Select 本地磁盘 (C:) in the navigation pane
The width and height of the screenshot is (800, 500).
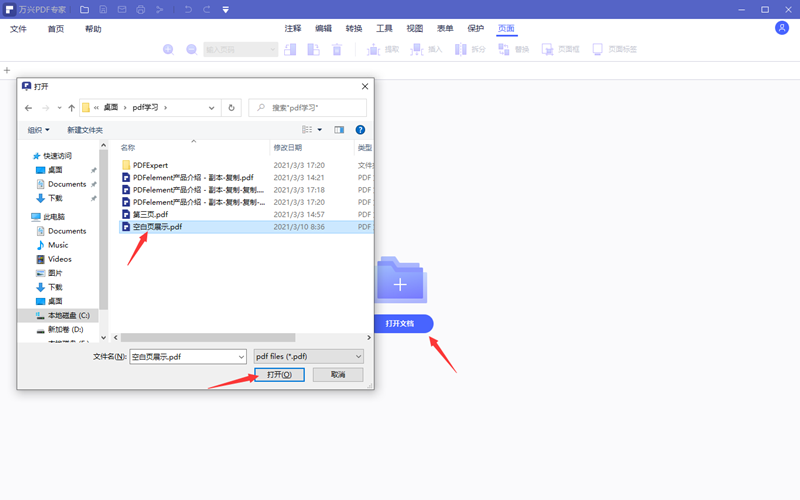(68, 315)
